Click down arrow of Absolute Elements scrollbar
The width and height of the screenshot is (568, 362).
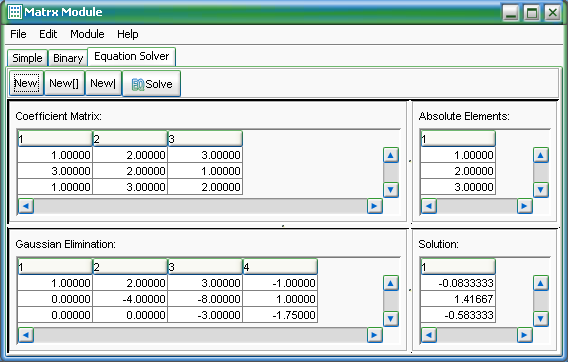(x=540, y=190)
